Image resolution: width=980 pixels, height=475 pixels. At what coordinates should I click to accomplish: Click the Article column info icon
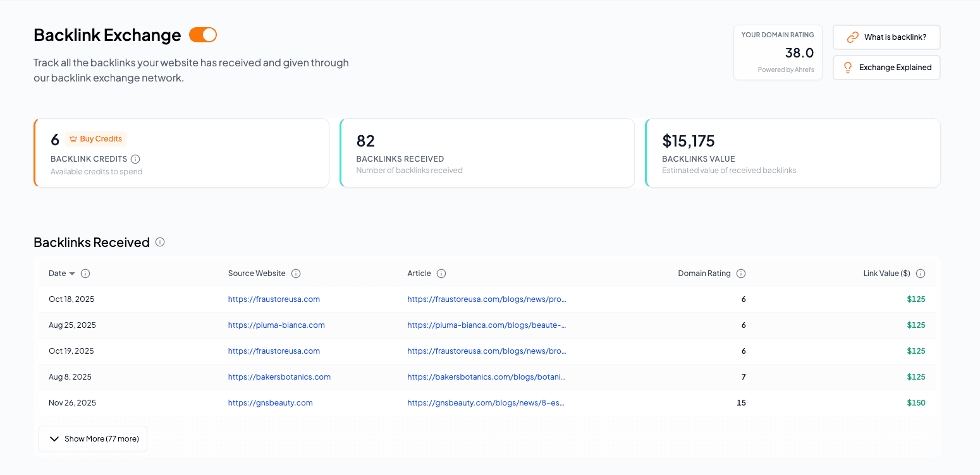pyautogui.click(x=441, y=273)
